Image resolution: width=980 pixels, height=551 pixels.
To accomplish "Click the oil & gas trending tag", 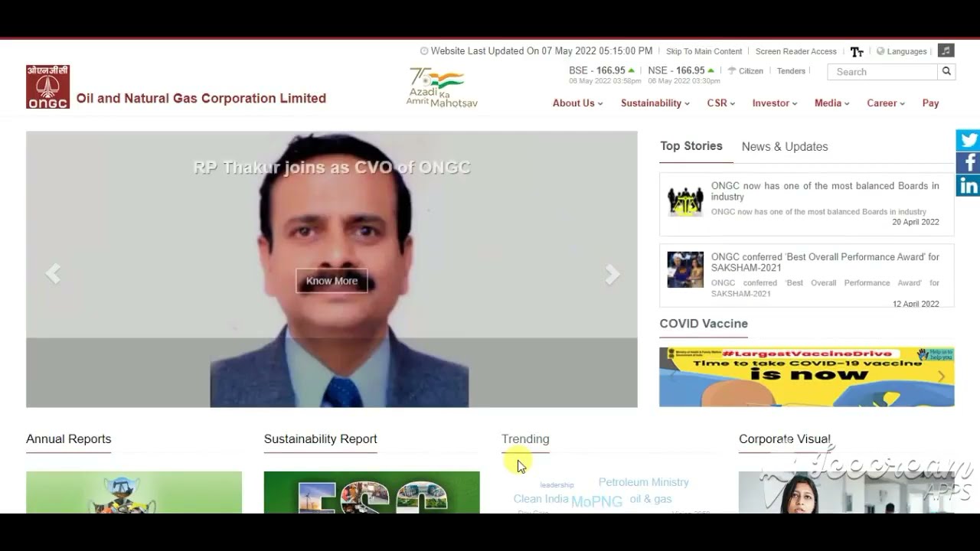I will (x=651, y=499).
